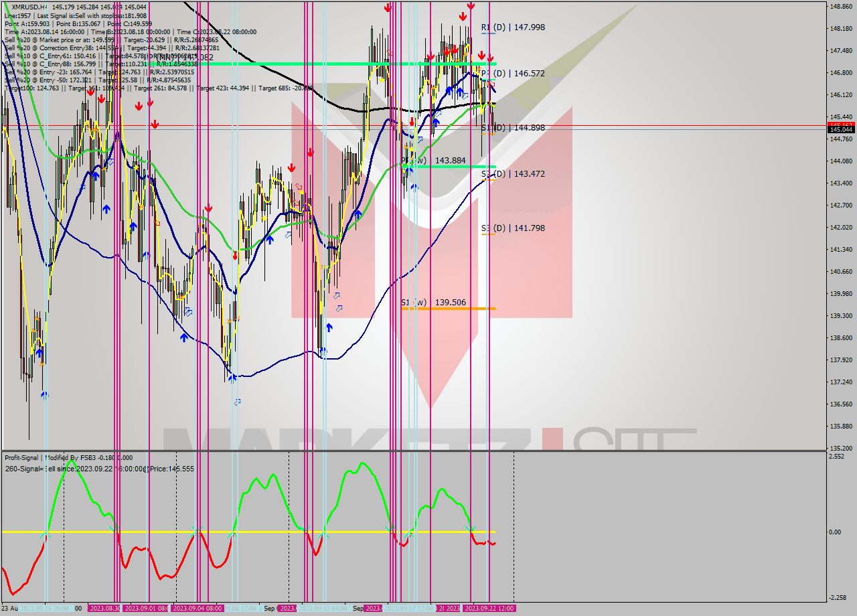Click the 2023.09.01 08:00 time label
The image size is (857, 616).
click(x=146, y=609)
